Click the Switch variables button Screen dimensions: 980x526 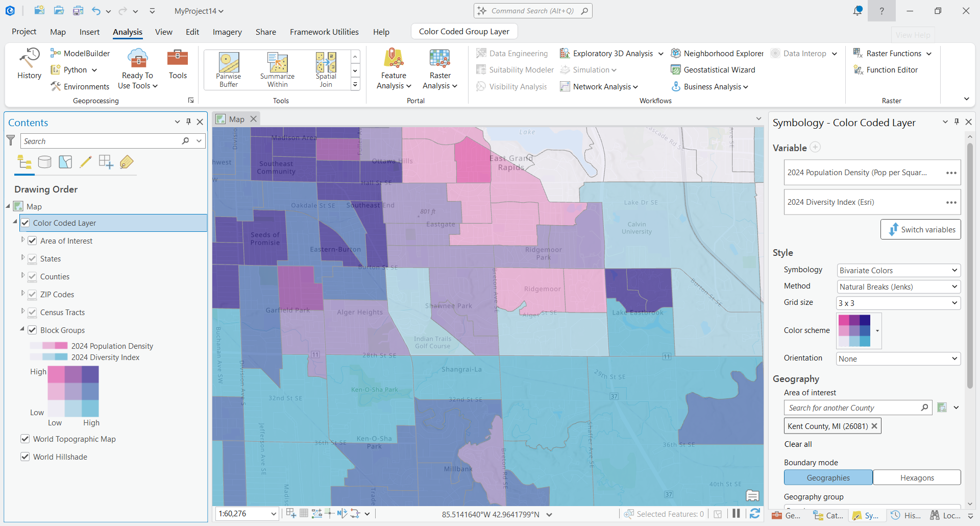[921, 229]
